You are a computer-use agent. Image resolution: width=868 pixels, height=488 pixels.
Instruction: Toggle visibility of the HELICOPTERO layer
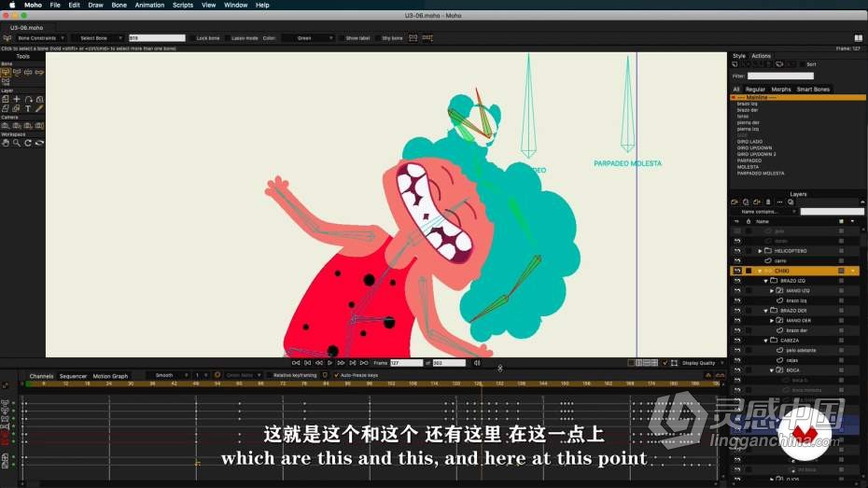[x=736, y=251]
